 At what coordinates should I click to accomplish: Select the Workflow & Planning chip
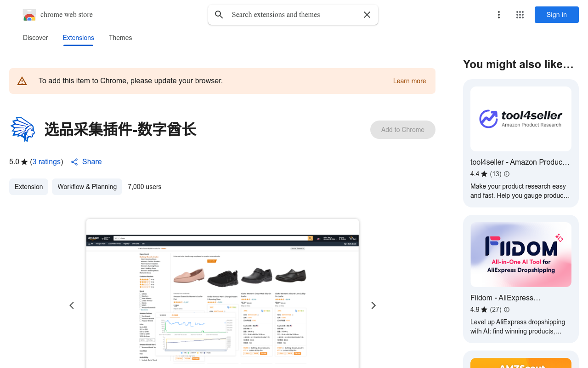coord(87,187)
